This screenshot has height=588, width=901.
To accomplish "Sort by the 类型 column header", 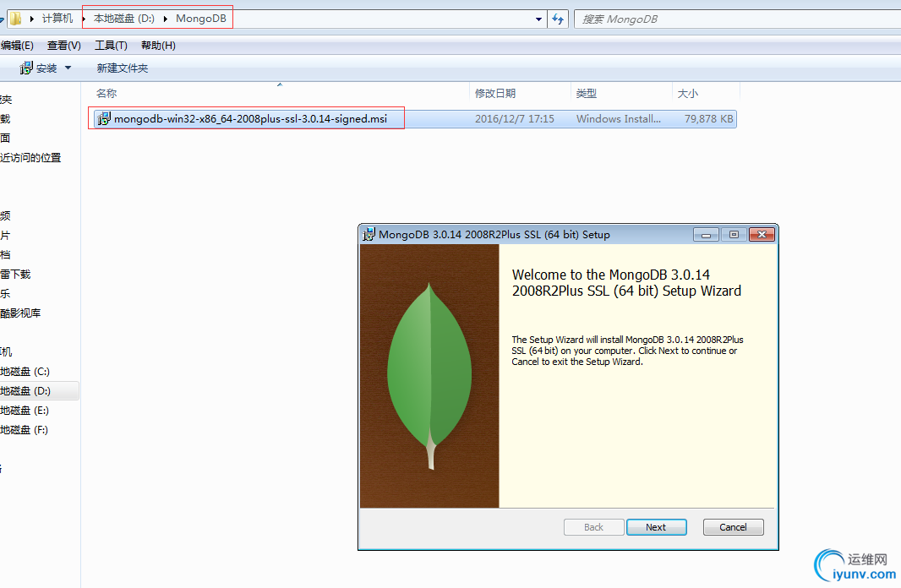I will [586, 93].
